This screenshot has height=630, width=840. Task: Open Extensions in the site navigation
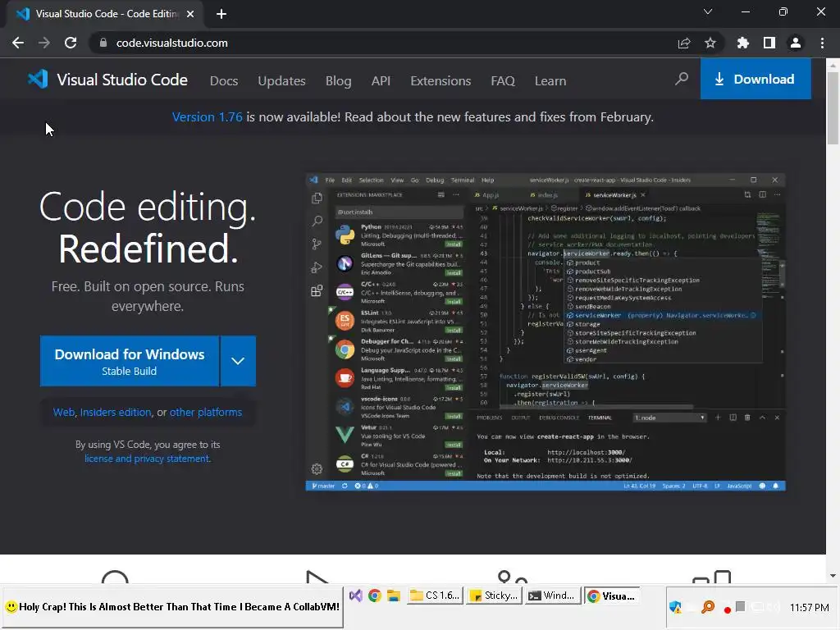click(x=441, y=81)
